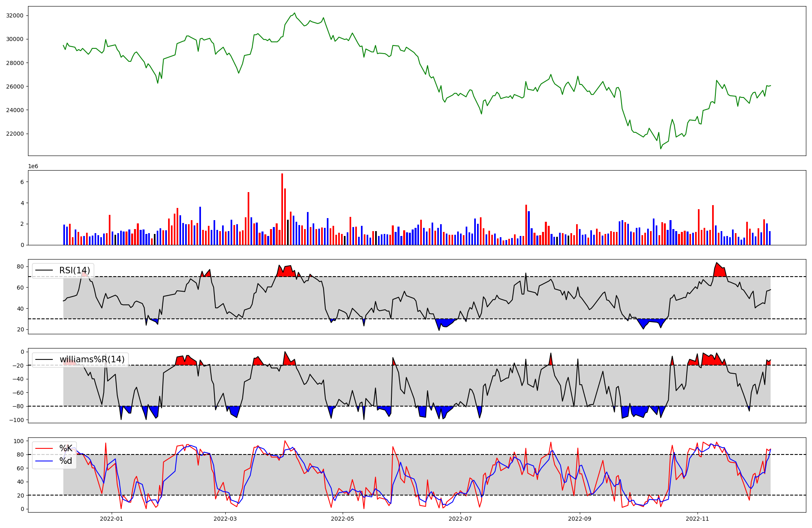812x528 pixels.
Task: Click the RSI(14) legend label
Action: point(75,270)
